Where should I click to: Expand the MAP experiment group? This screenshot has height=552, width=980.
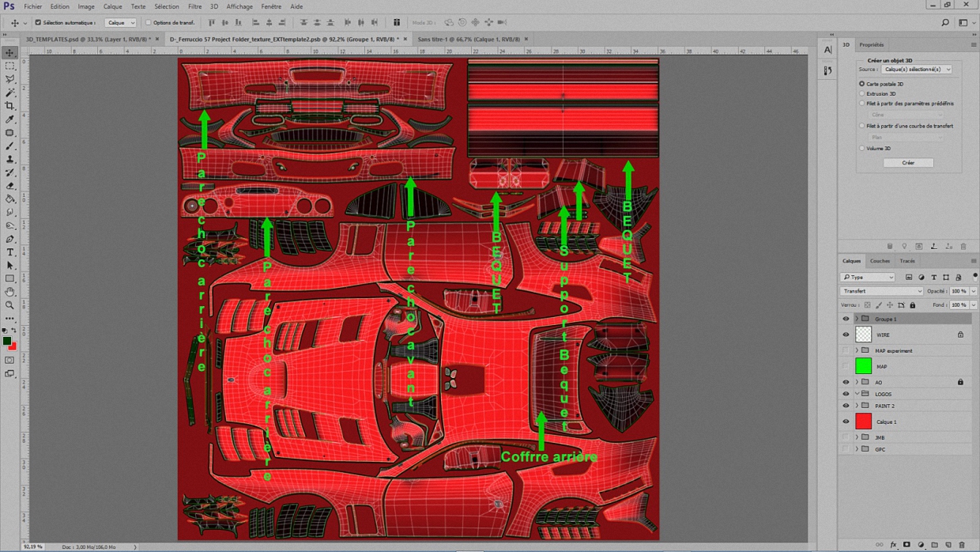857,350
